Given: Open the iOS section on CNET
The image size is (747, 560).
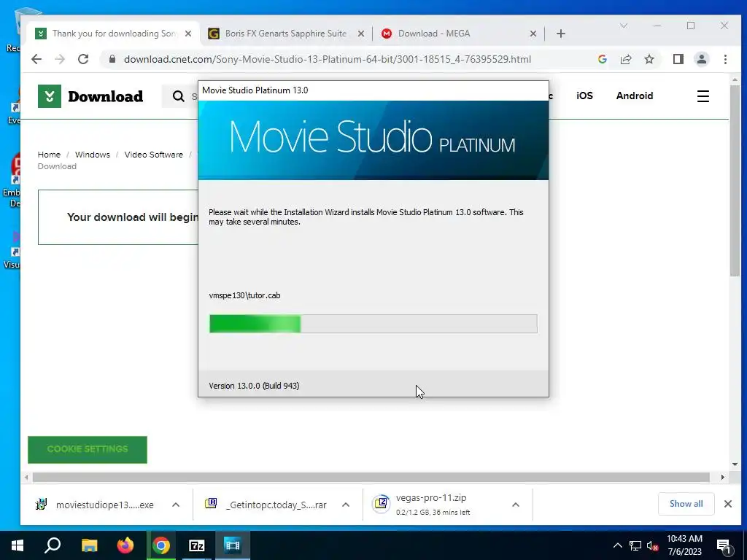Looking at the screenshot, I should pyautogui.click(x=584, y=96).
